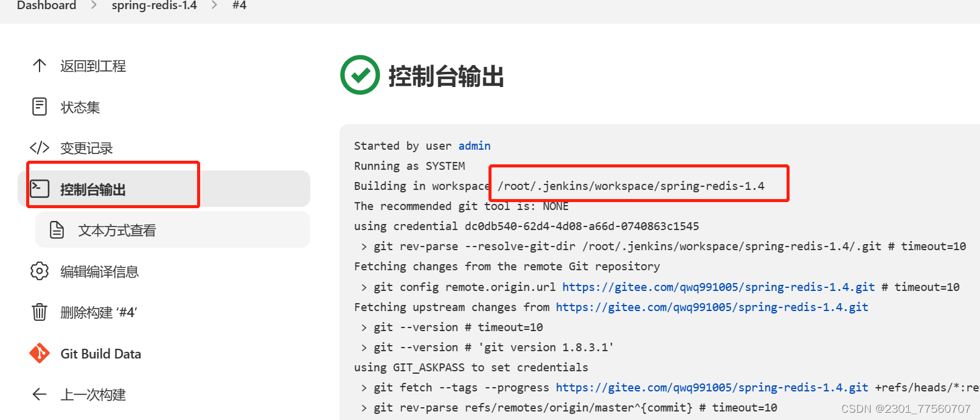Expand the chevron after Dashboard breadcrumb
Screen dimensions: 980x420
94,5
